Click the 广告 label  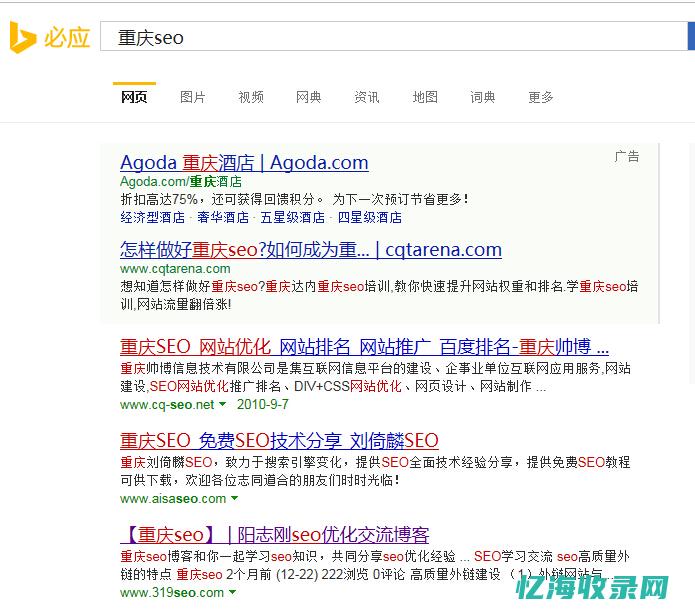coord(627,156)
